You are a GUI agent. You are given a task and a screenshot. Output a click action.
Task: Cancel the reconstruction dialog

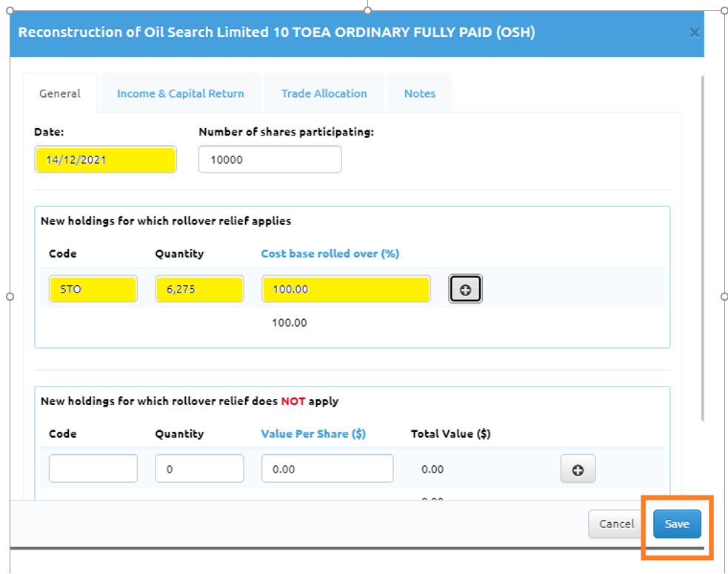click(x=616, y=524)
